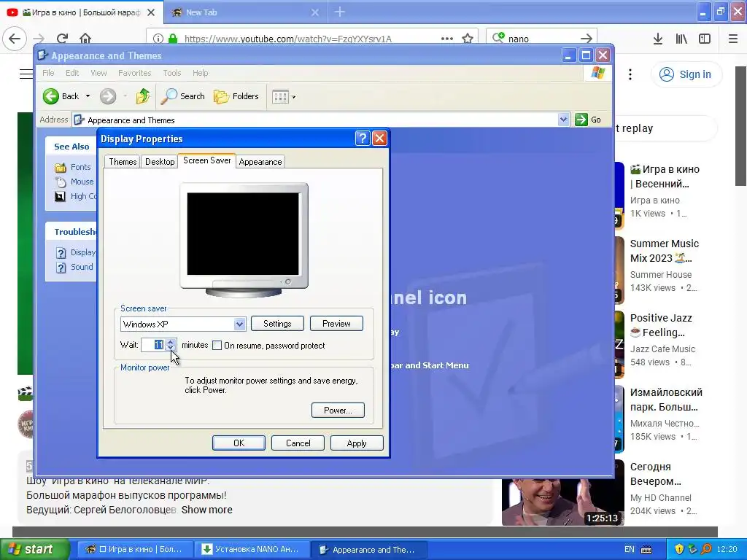Click the Back arrow in Appearance and Themes window
The width and height of the screenshot is (747, 560).
[51, 96]
